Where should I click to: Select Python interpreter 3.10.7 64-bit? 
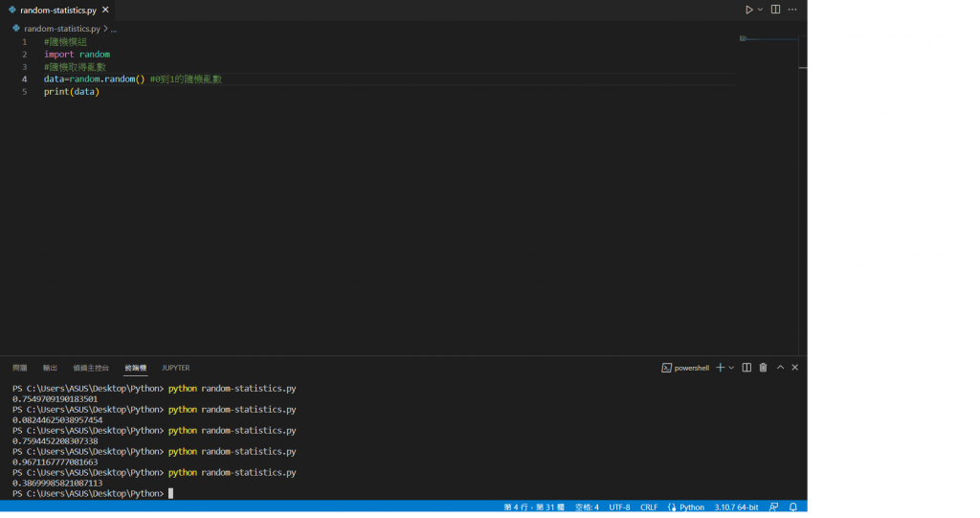736,507
